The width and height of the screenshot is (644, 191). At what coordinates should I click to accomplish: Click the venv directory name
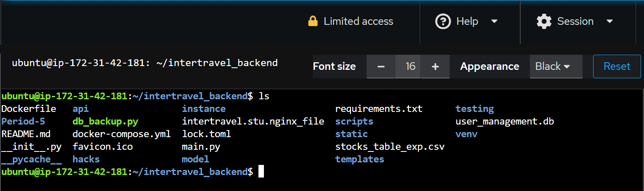(466, 134)
